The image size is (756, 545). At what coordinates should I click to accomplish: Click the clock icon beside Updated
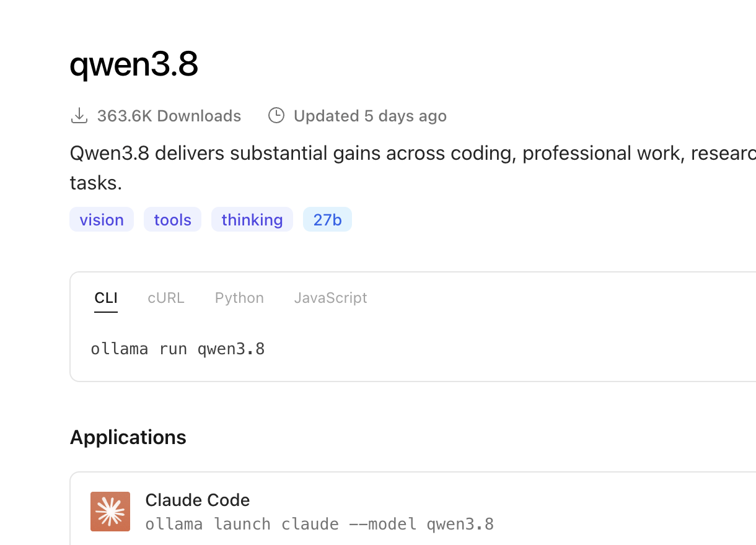[x=276, y=116]
